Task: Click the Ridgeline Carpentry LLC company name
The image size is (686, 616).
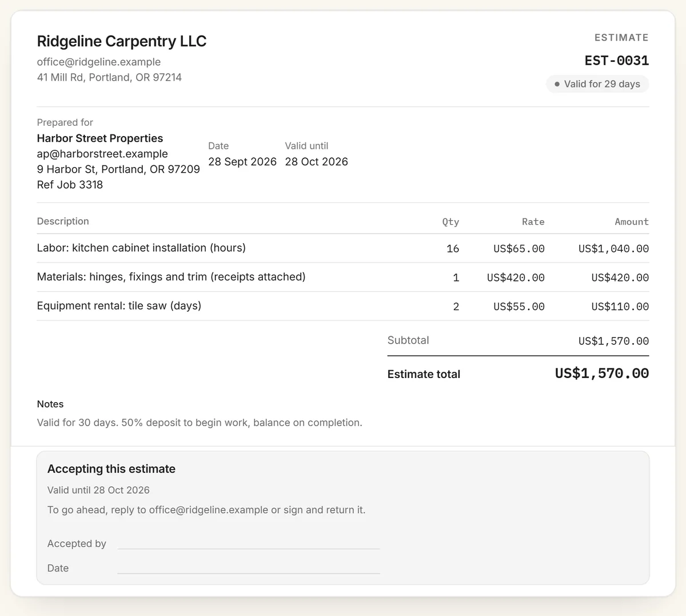Action: pos(122,41)
